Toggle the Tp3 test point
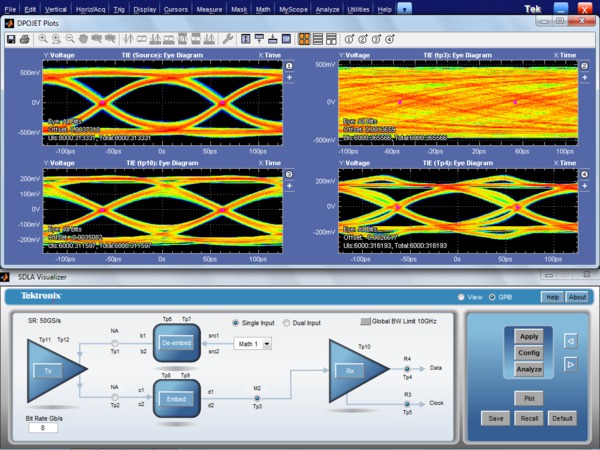This screenshot has width=600, height=450. (x=257, y=398)
